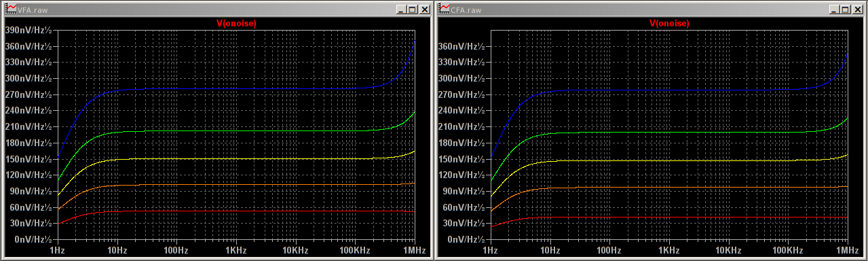Click the 300nV/Hz½ axis label in VFA.raw

(x=28, y=78)
